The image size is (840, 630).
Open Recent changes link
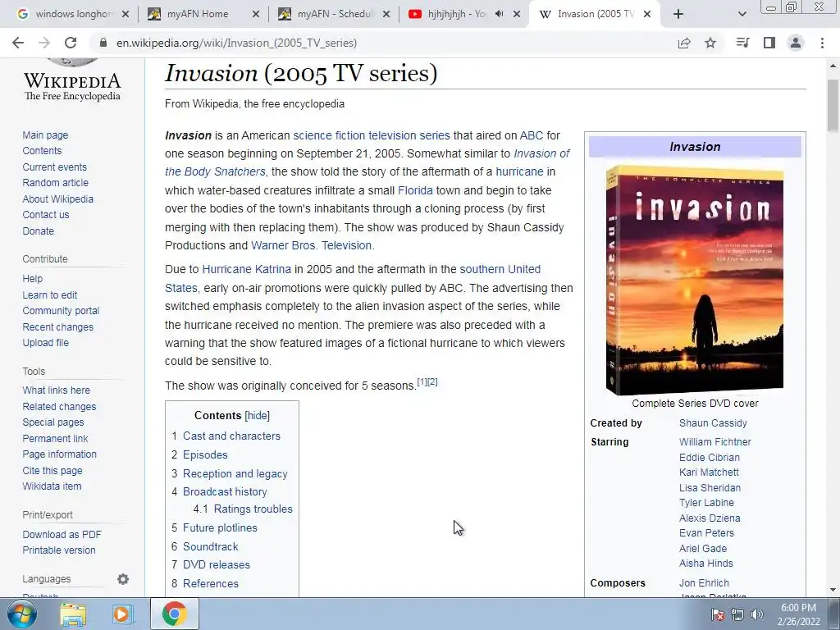pos(58,326)
